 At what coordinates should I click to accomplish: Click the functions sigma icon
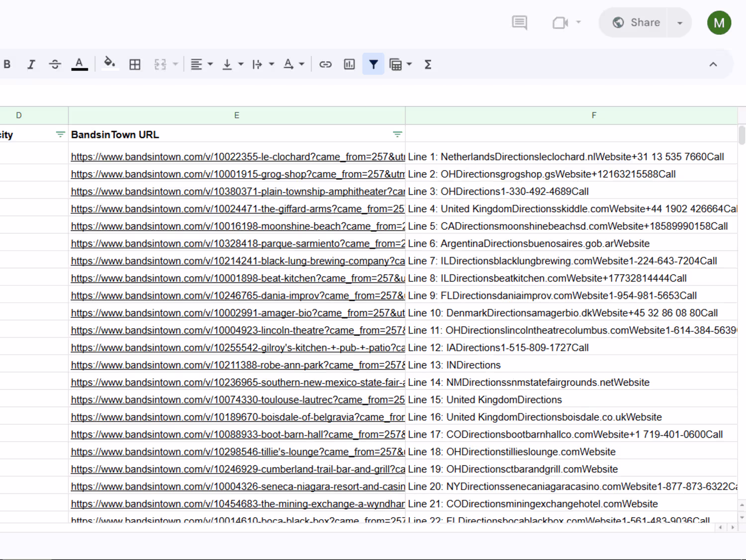428,64
